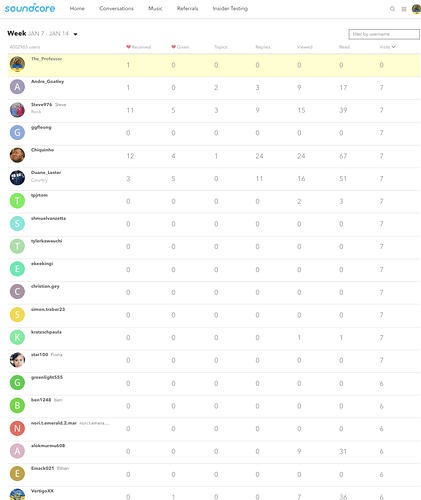Sort by heart Received column
Viewport: 421px width, 500px height.
[138, 47]
